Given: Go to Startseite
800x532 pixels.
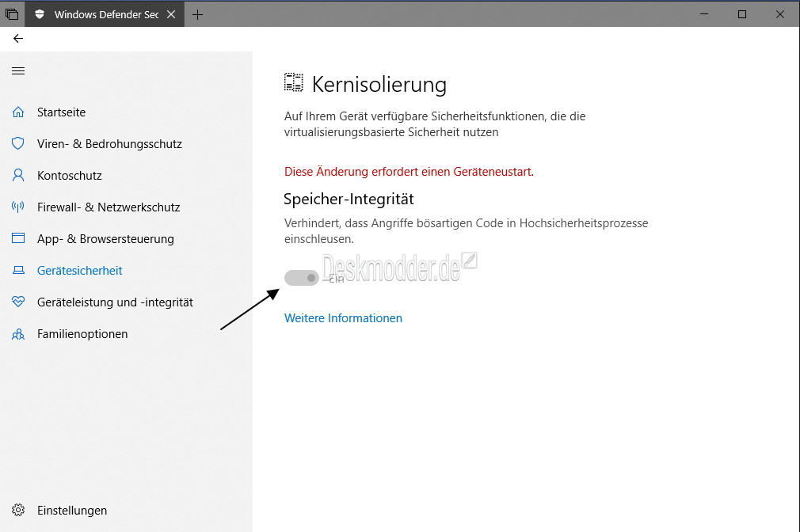Looking at the screenshot, I should pyautogui.click(x=61, y=112).
